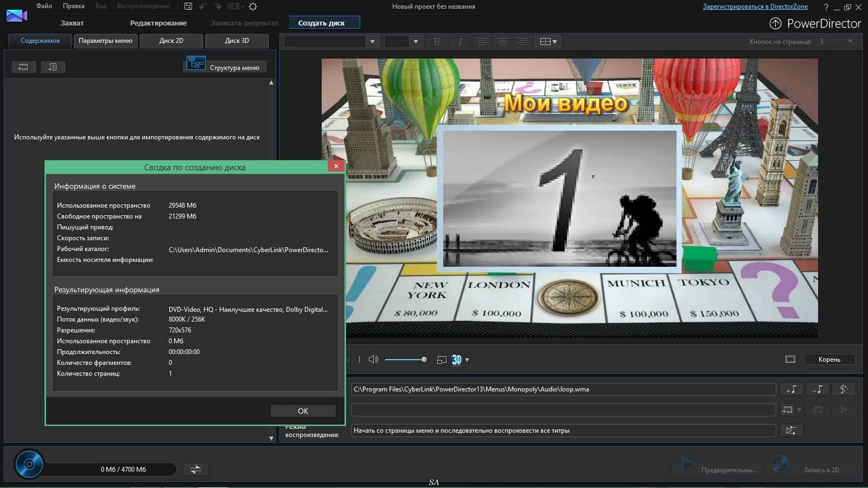Click the help question mark icon

(x=826, y=7)
